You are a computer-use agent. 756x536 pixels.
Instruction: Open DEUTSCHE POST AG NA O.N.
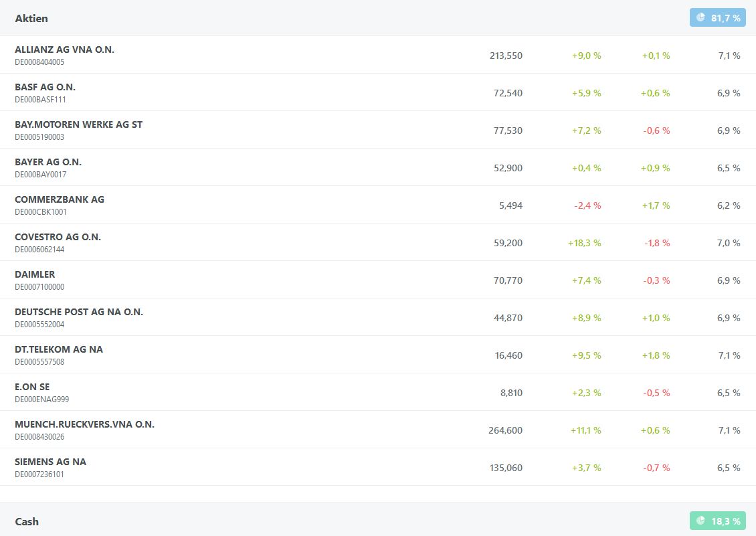(x=79, y=312)
